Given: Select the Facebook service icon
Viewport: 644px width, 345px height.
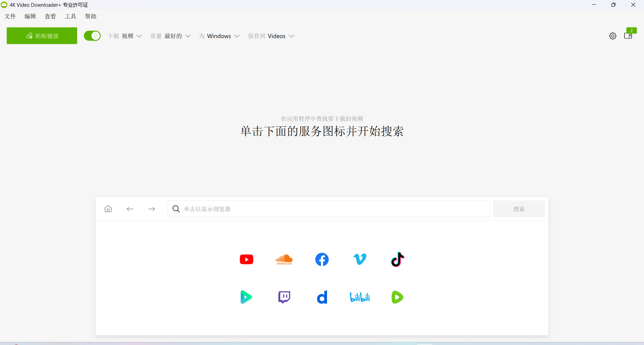Looking at the screenshot, I should pos(322,260).
